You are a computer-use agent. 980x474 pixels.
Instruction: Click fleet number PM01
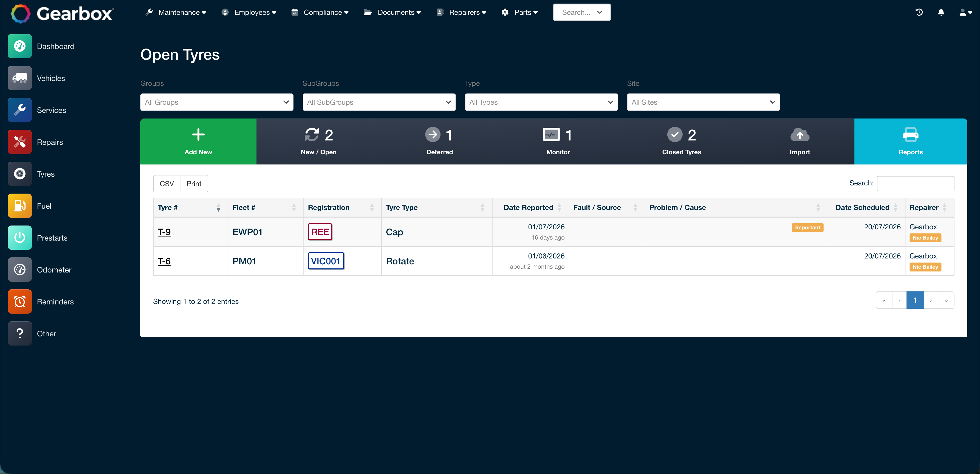(x=244, y=261)
